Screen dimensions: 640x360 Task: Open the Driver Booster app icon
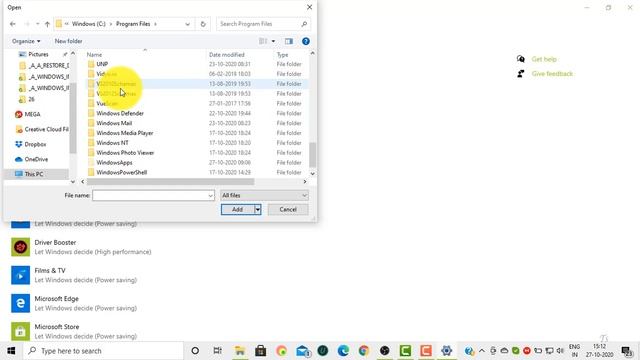20,247
